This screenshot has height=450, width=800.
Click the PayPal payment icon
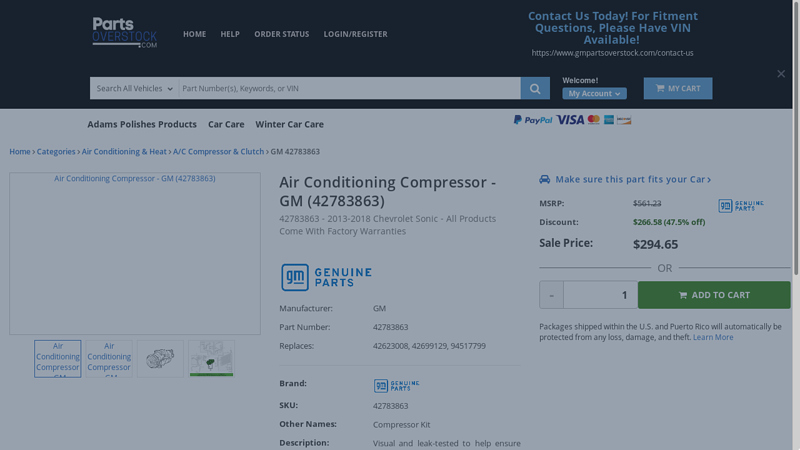coord(533,120)
